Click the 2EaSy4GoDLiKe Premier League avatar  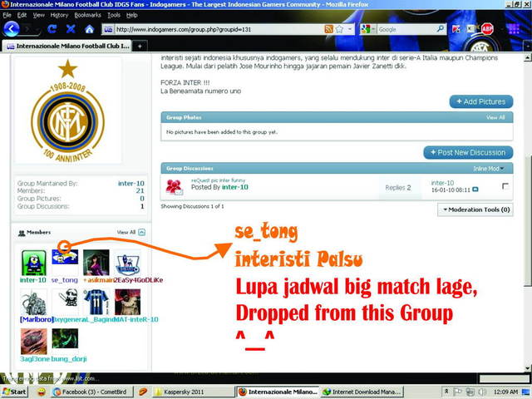[127, 263]
